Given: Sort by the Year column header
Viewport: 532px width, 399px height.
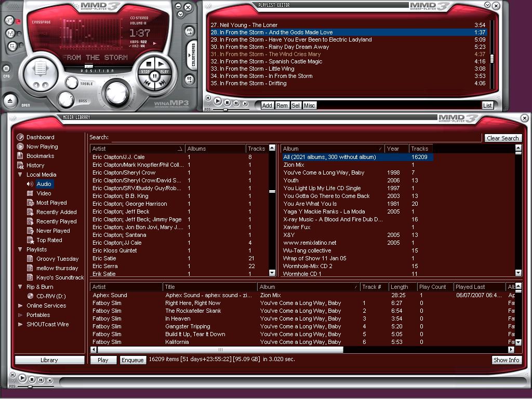Looking at the screenshot, I should pos(396,149).
